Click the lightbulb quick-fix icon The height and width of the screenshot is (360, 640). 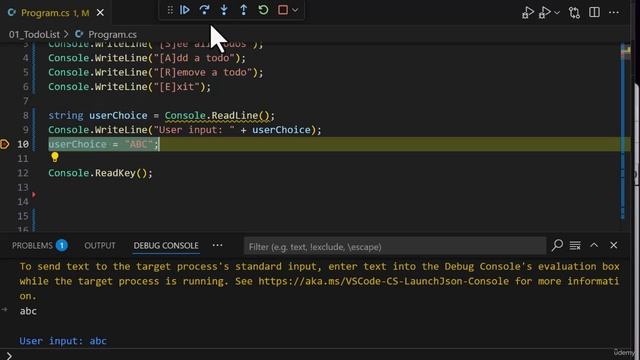pyautogui.click(x=55, y=157)
